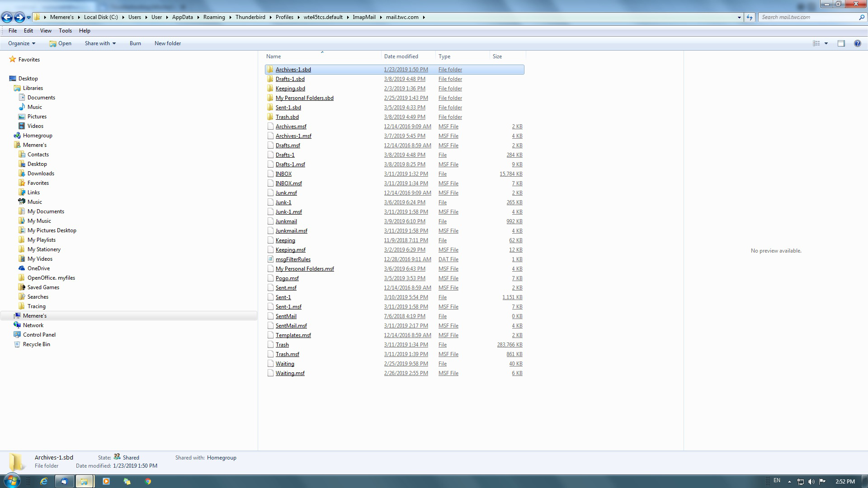Click the Refresh address bar icon
The image size is (868, 488).
coord(750,17)
